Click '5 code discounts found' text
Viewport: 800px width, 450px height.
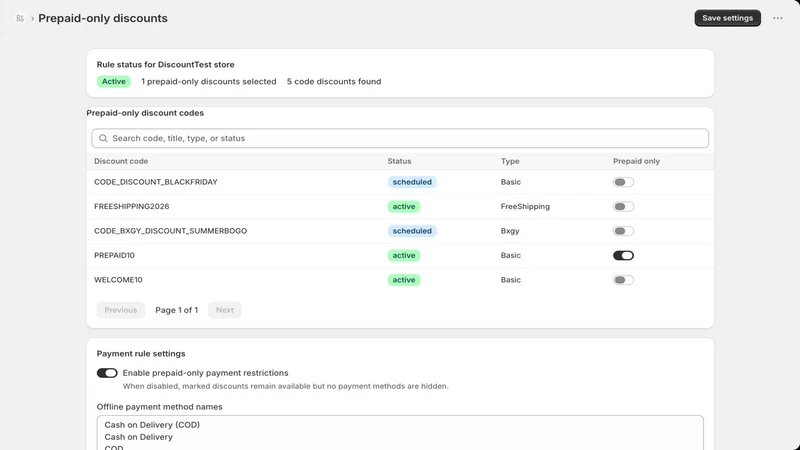[334, 82]
